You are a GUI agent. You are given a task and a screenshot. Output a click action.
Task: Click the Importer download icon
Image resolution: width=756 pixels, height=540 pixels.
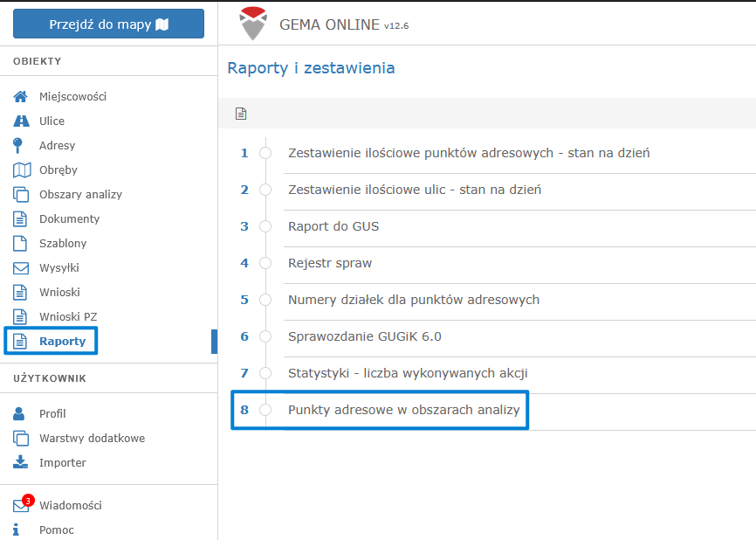20,462
